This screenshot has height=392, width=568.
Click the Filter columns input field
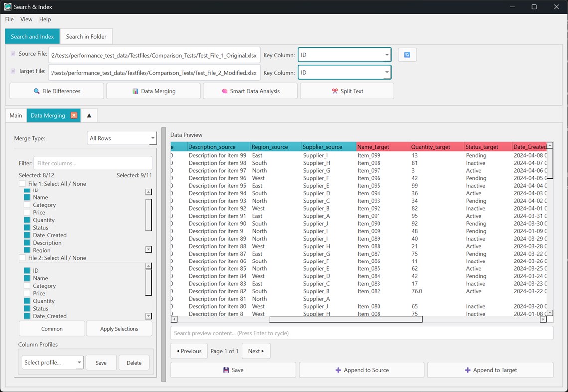92,163
